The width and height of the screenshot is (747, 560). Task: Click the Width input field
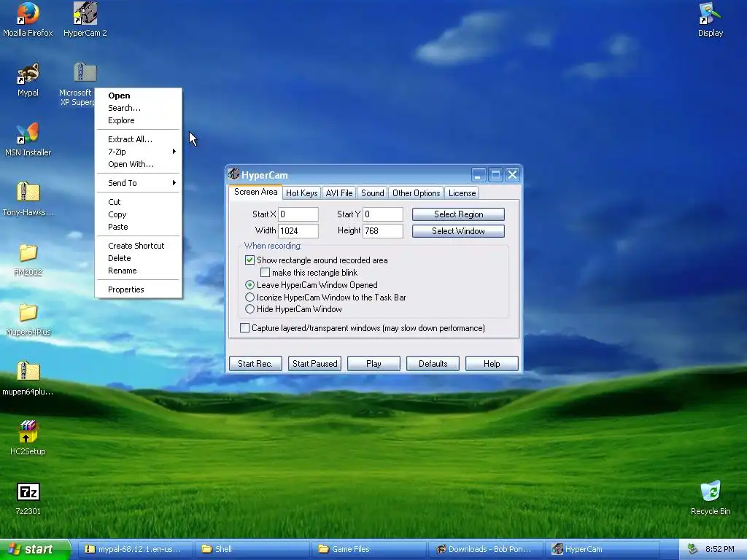[298, 231]
